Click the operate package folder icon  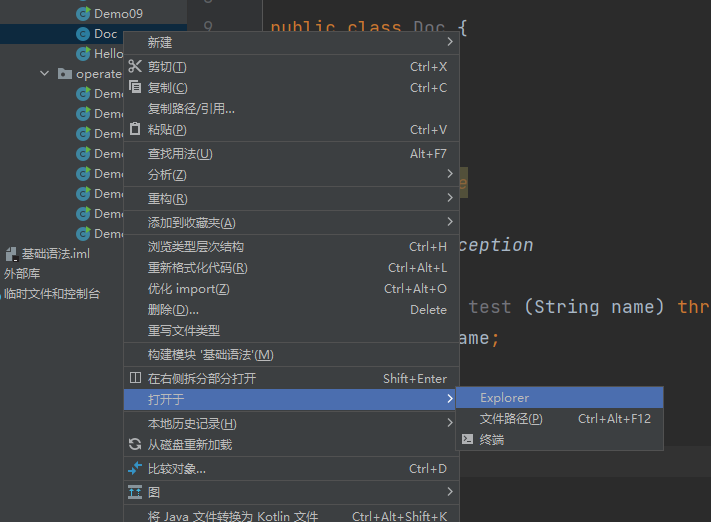point(65,73)
